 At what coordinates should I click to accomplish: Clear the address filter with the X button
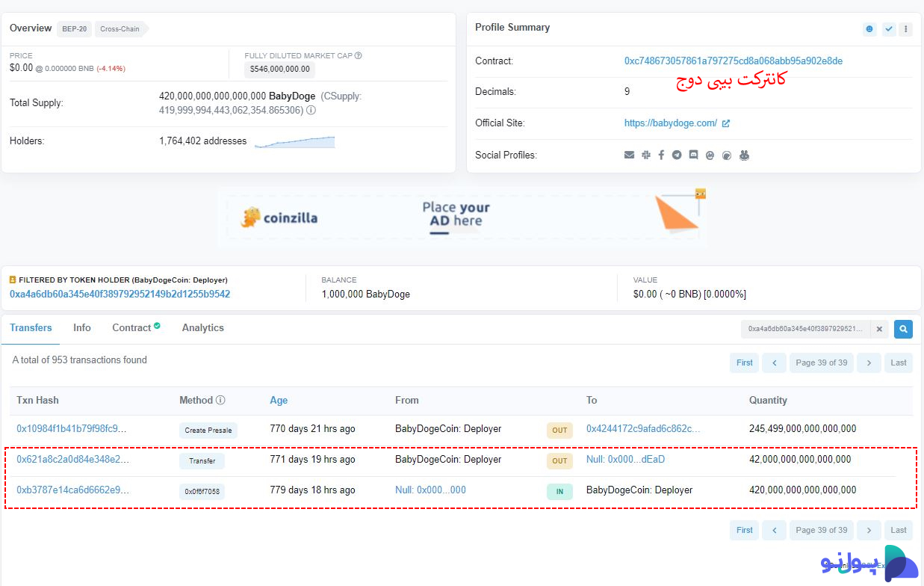[880, 329]
